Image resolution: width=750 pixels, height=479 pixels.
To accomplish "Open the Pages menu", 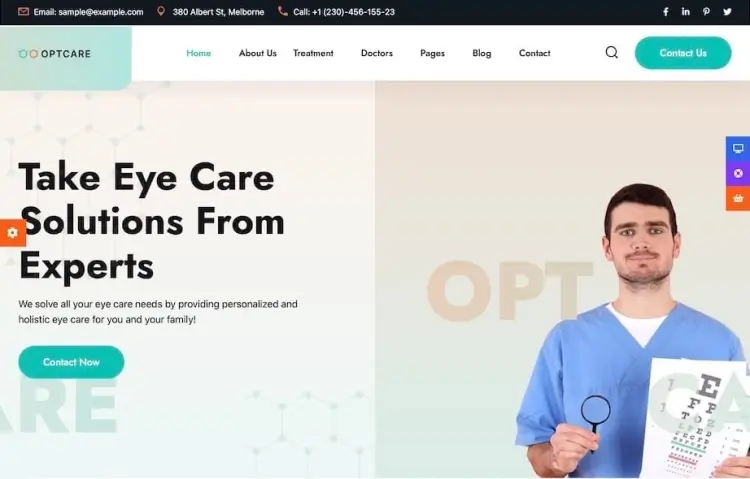I will click(x=432, y=53).
